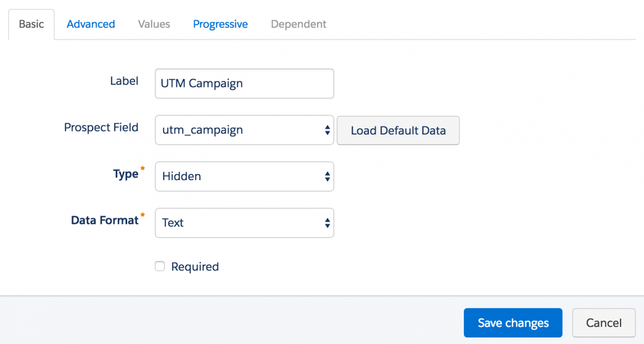Click the Hidden value in the Type selector
The image size is (644, 344).
click(x=181, y=176)
